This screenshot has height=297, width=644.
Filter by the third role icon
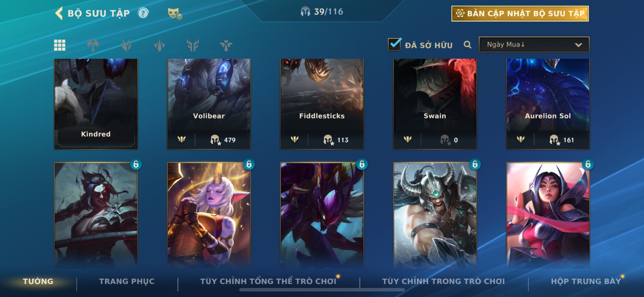(160, 45)
